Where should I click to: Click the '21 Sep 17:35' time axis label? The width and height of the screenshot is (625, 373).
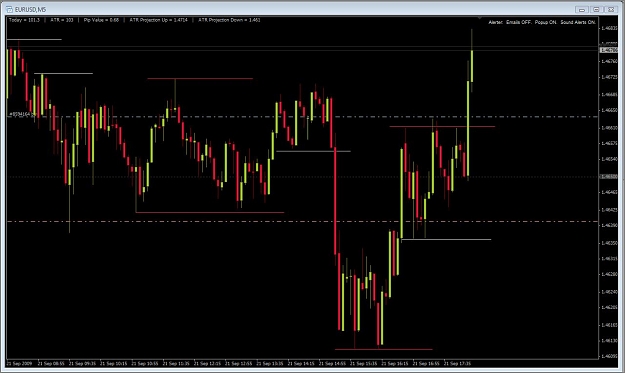[x=457, y=363]
